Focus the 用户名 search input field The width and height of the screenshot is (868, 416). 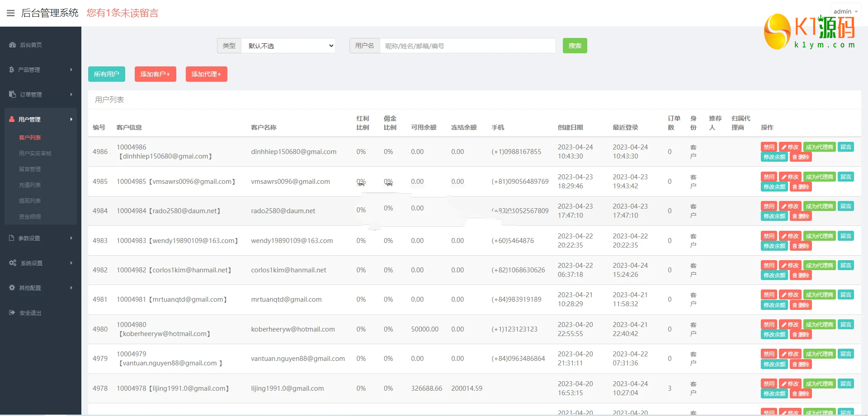[467, 46]
